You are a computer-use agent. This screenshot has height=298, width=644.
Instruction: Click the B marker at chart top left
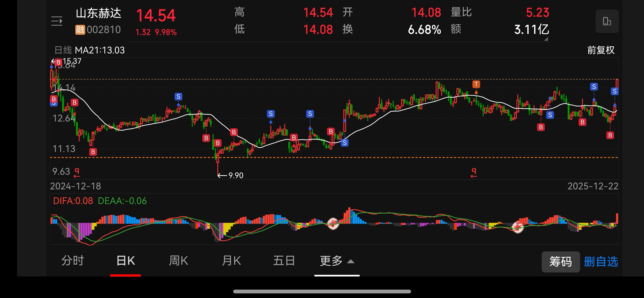pos(58,62)
